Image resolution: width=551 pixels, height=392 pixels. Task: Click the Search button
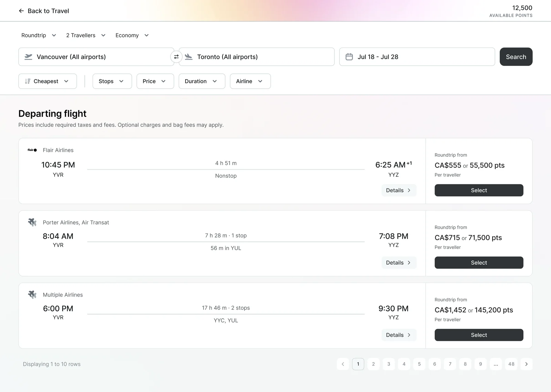coord(516,57)
